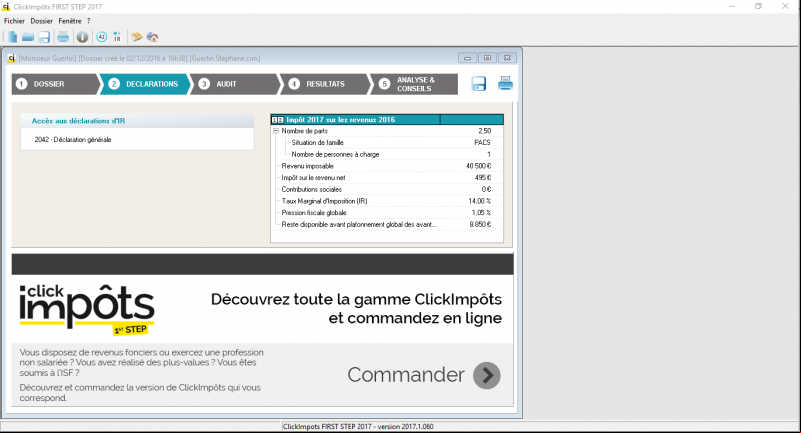Open the book guide icon in toolbar

point(136,37)
